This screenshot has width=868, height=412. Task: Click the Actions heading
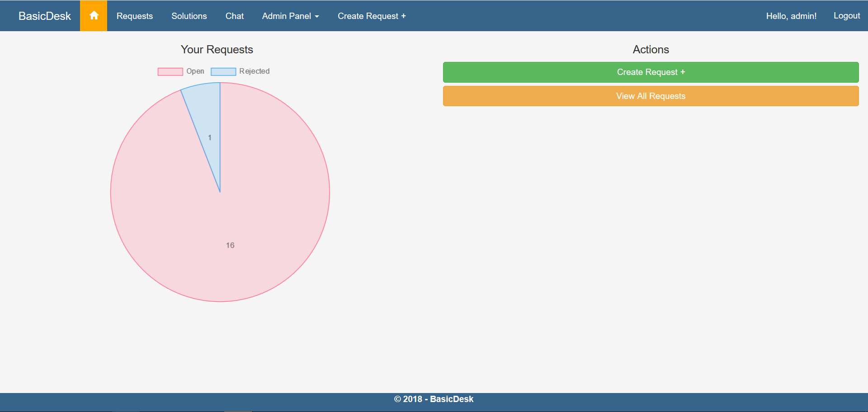(651, 50)
